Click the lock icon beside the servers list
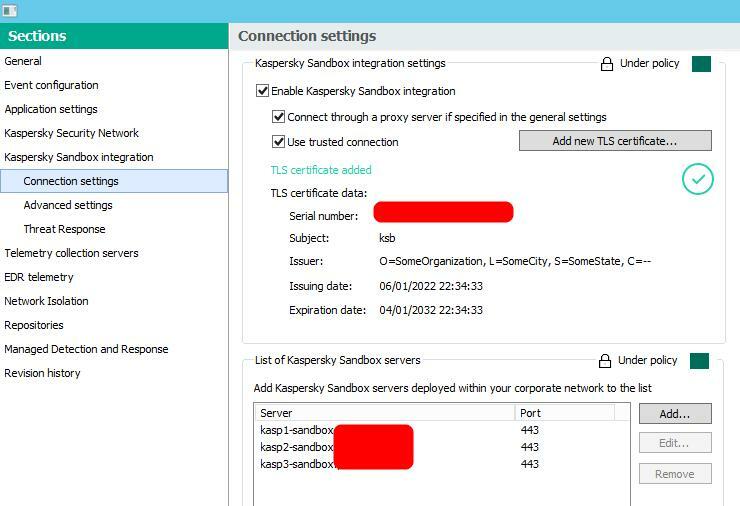The height and width of the screenshot is (506, 740). pyautogui.click(x=605, y=361)
